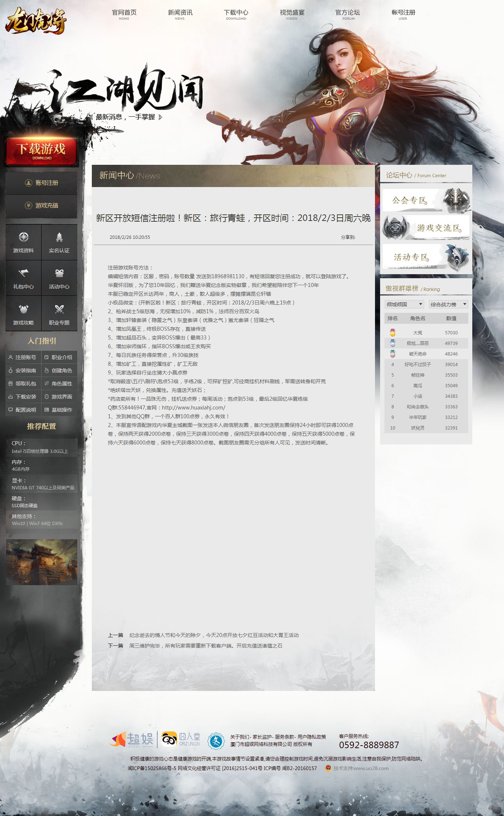Viewport: 504px width, 816px height.
Task: Click the 基础操作 guide icon link
Action: pos(59,410)
